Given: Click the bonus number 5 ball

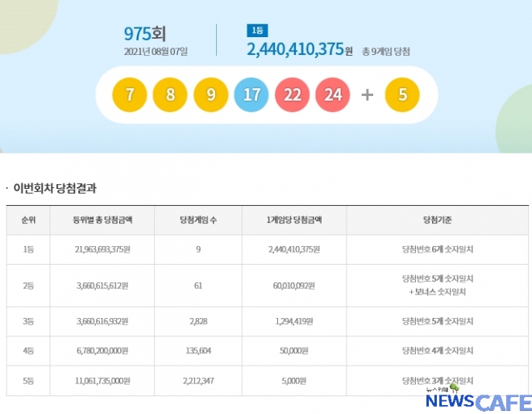Looking at the screenshot, I should [402, 94].
